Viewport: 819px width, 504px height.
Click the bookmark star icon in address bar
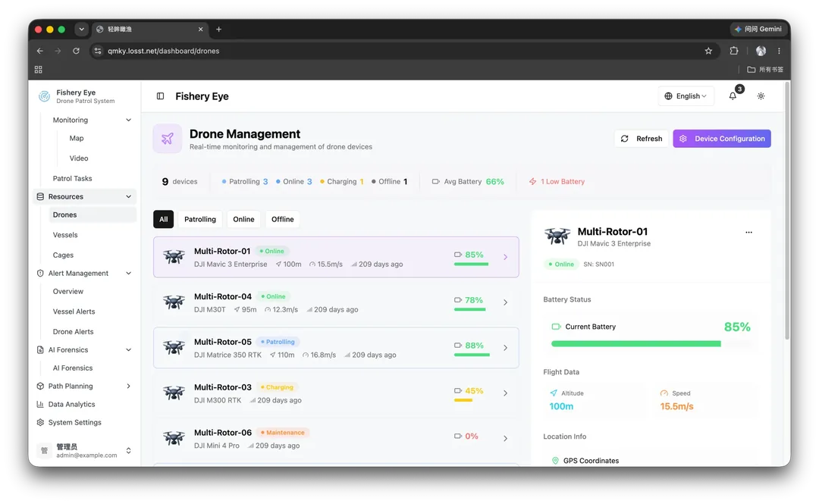708,52
